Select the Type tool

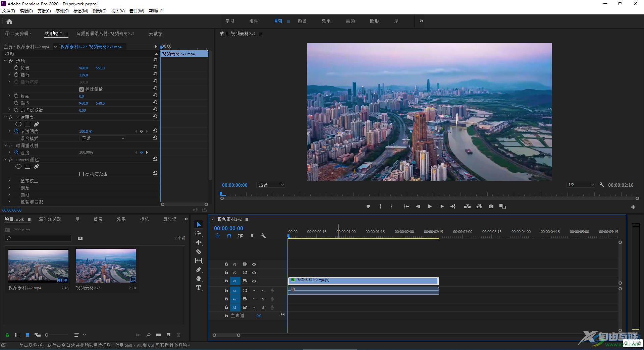point(199,288)
